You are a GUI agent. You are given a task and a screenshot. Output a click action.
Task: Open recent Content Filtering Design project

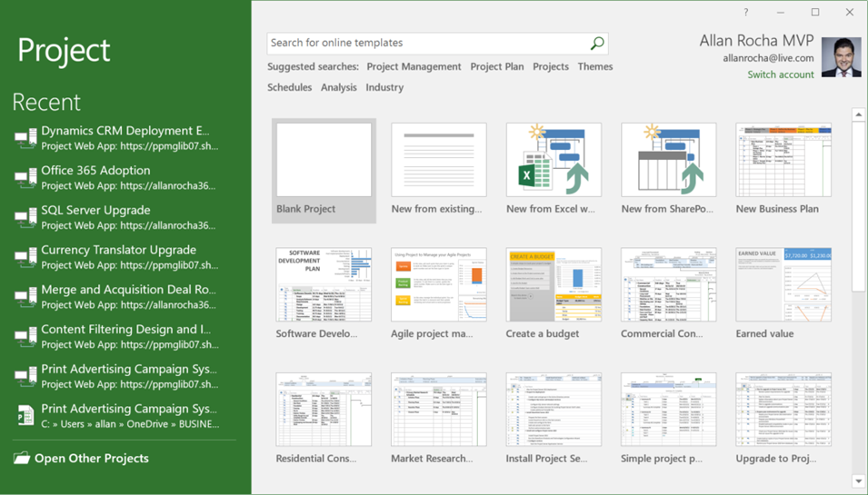click(117, 337)
